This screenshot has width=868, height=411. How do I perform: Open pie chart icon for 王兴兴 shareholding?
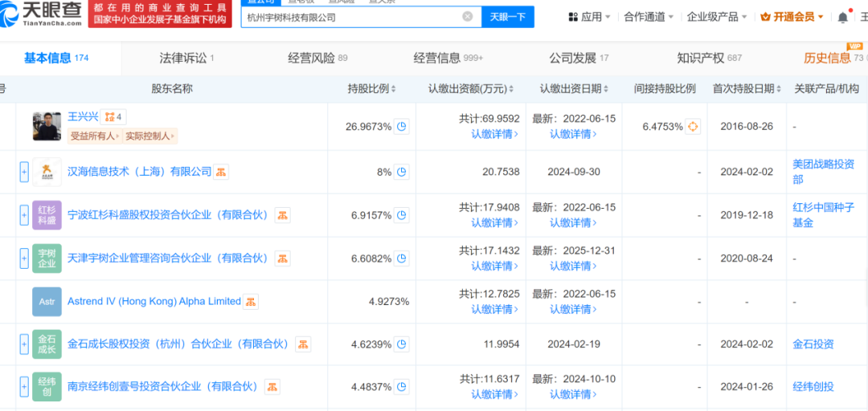click(403, 127)
